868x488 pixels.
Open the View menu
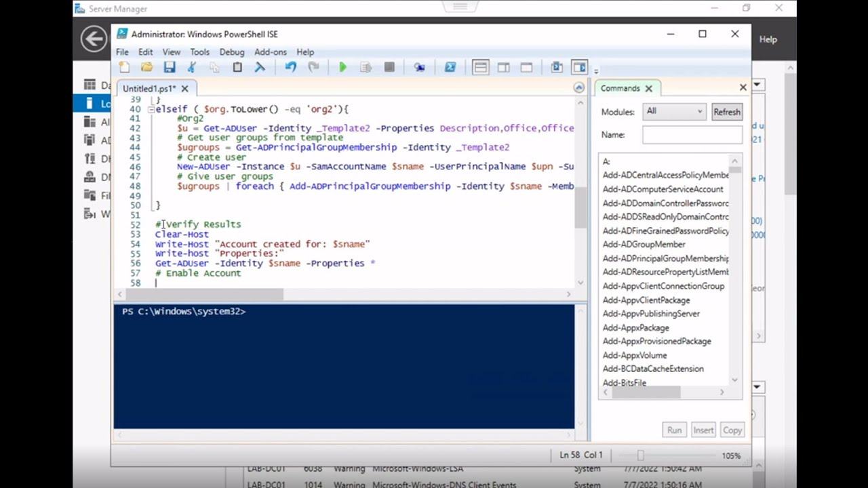pyautogui.click(x=172, y=52)
